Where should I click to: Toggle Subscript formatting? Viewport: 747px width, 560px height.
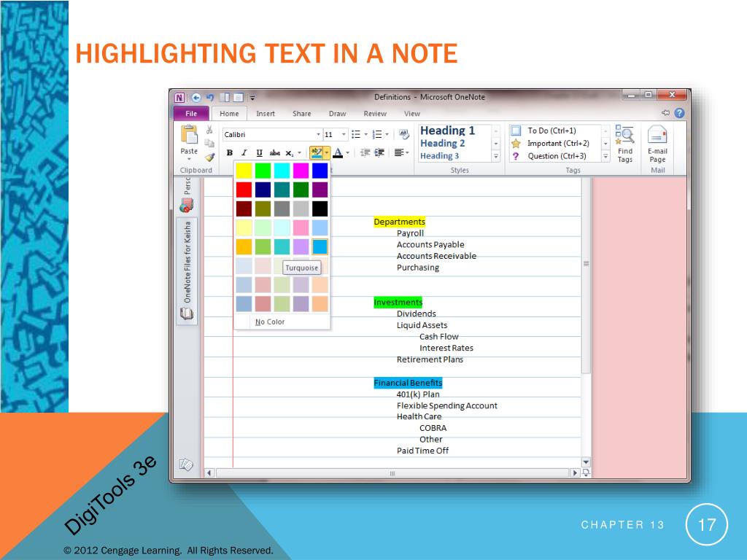pos(290,153)
